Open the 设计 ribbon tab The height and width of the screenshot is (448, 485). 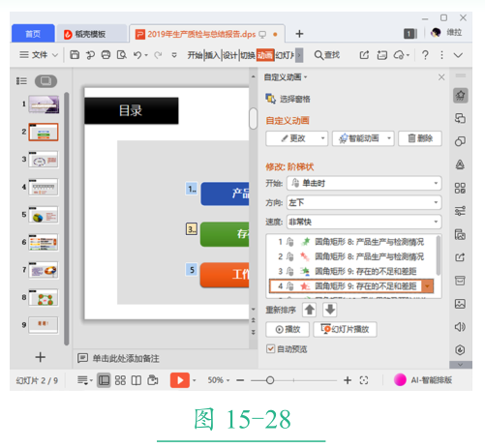click(x=230, y=55)
